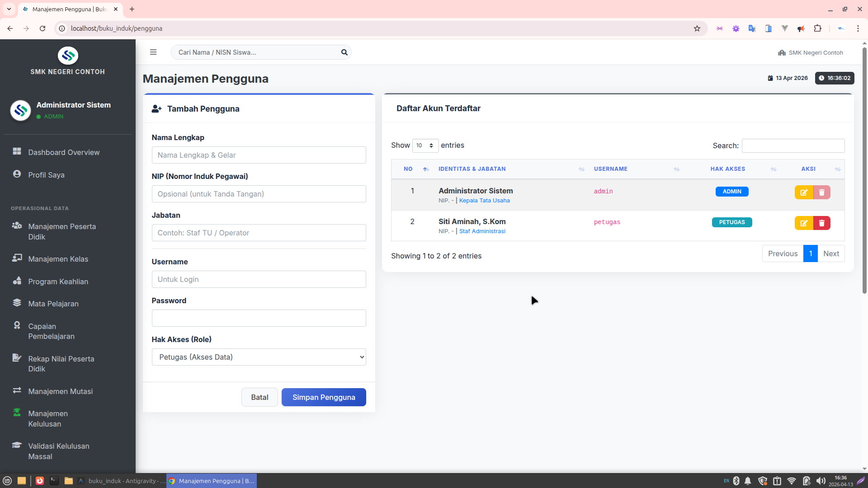Open the volume control in system tray
The height and width of the screenshot is (488, 868).
coord(821,481)
